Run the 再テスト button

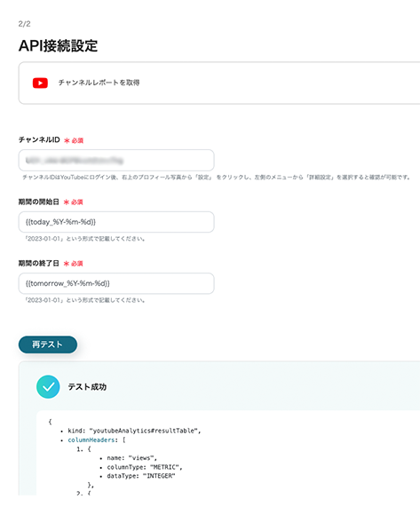point(48,345)
